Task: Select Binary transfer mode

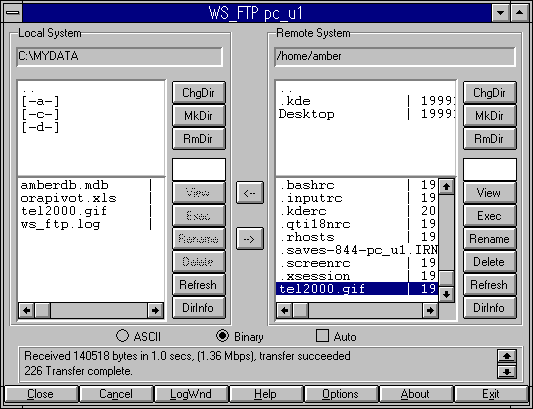Action: pos(239,336)
